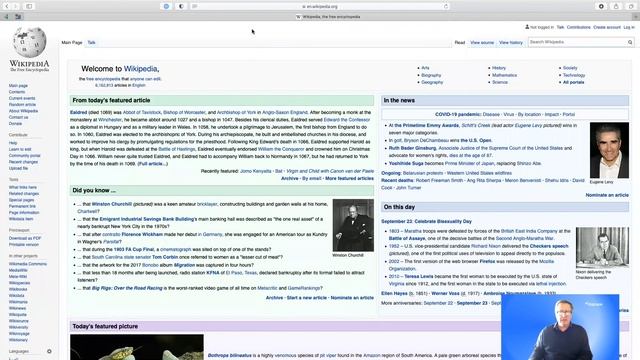Screen dimensions: 640x360
Task: Open the Winston Churchill did-you-know link
Action: click(x=111, y=204)
